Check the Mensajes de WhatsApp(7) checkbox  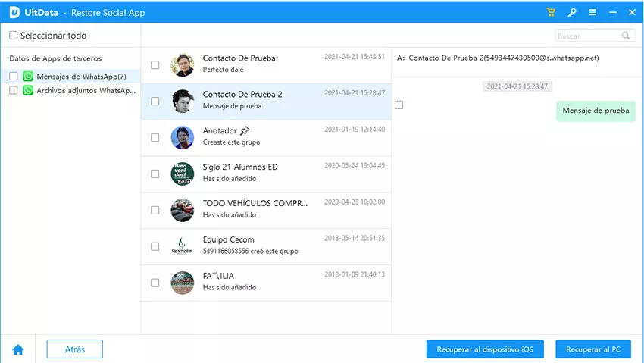(14, 76)
